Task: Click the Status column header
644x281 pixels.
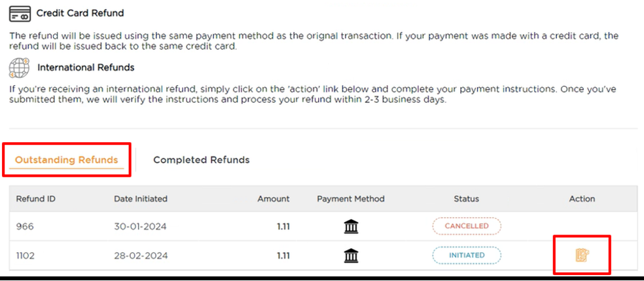Action: (x=466, y=198)
